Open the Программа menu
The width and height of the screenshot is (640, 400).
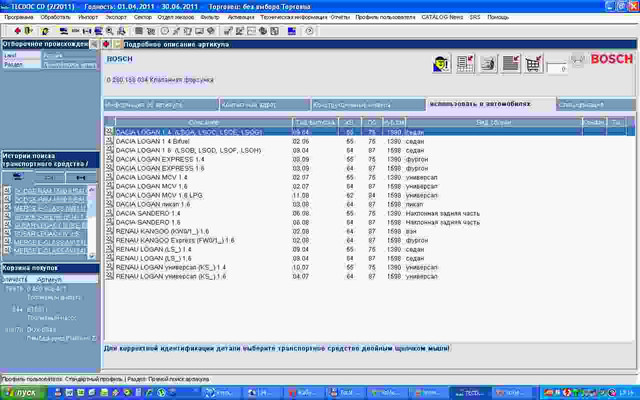coord(19,17)
